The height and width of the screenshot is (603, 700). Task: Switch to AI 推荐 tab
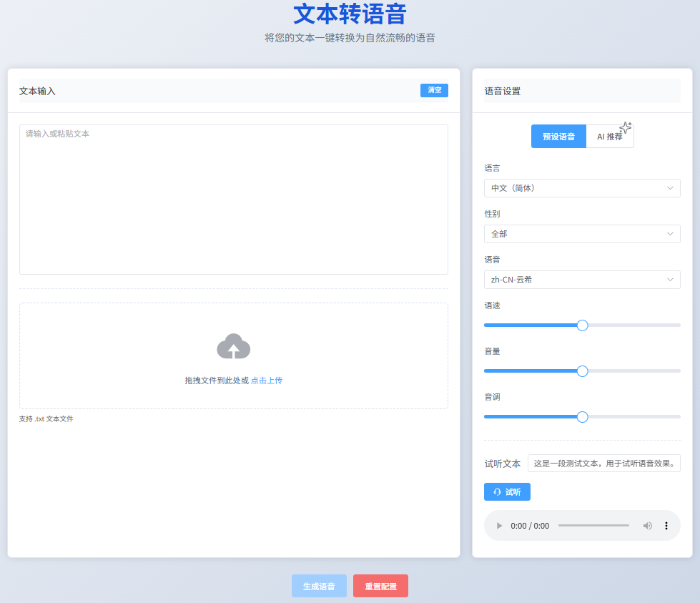tap(609, 137)
